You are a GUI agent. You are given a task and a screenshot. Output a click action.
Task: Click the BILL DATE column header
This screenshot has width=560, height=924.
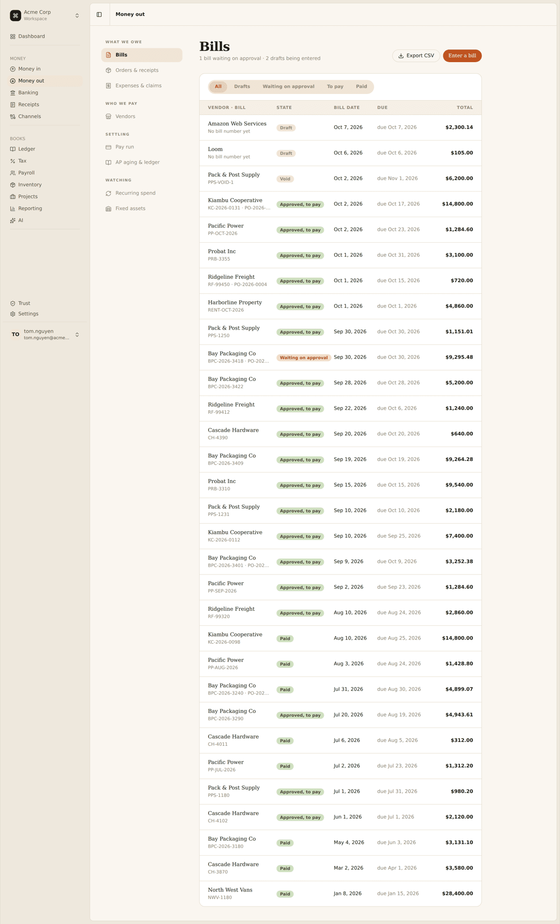[x=346, y=108]
